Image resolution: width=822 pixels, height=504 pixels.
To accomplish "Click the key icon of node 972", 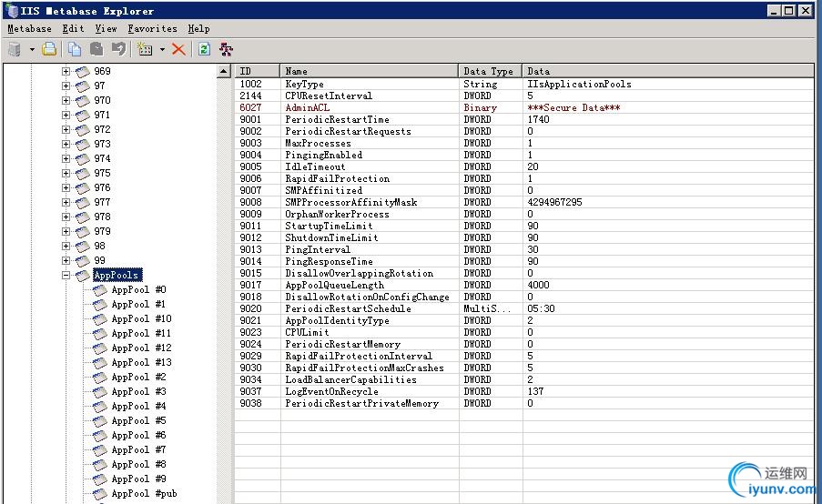I will click(82, 129).
